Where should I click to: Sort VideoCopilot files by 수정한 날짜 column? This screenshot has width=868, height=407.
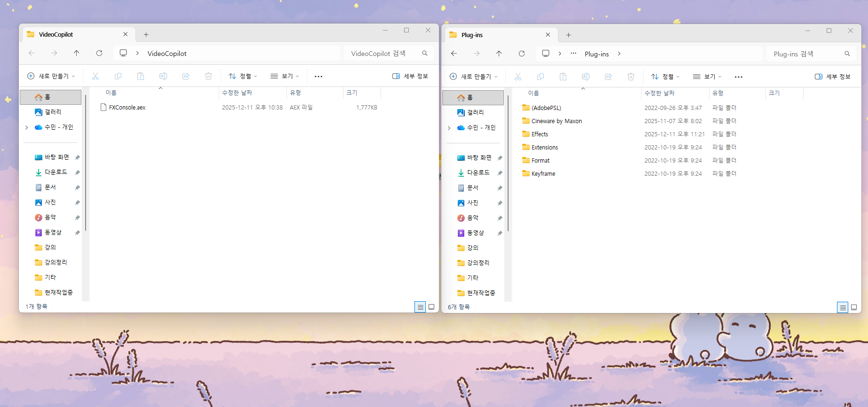point(237,93)
